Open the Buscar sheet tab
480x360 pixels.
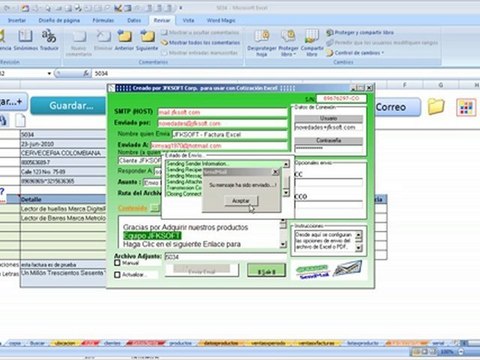[x=37, y=343]
